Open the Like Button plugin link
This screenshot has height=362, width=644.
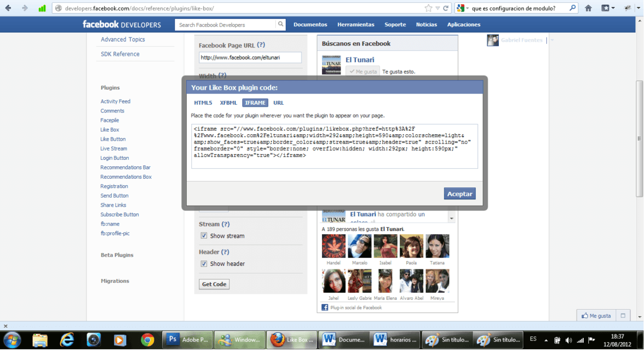click(x=113, y=139)
